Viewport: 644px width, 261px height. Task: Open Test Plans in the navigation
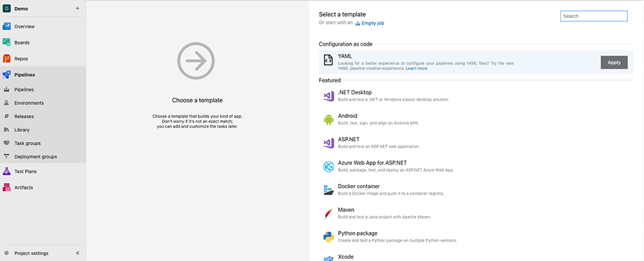pyautogui.click(x=26, y=171)
